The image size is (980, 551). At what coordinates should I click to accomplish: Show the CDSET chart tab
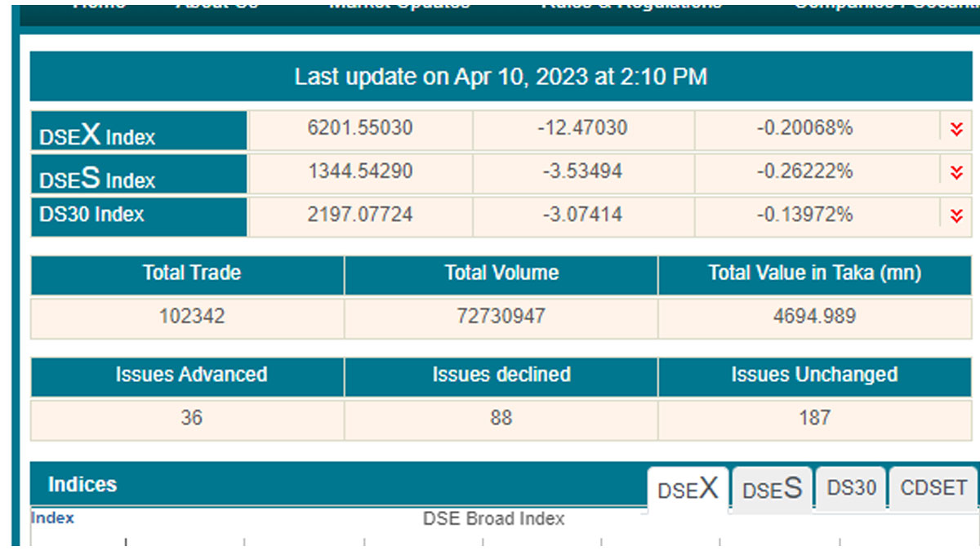[x=933, y=488]
